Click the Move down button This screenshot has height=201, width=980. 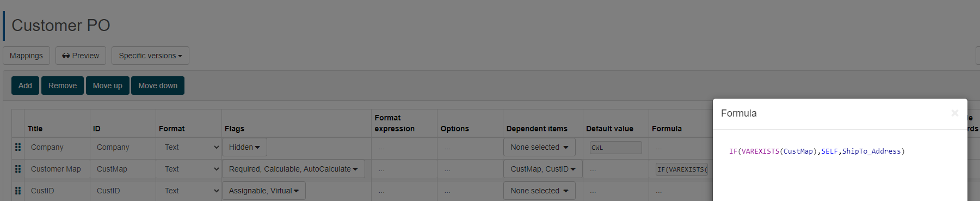tap(158, 86)
